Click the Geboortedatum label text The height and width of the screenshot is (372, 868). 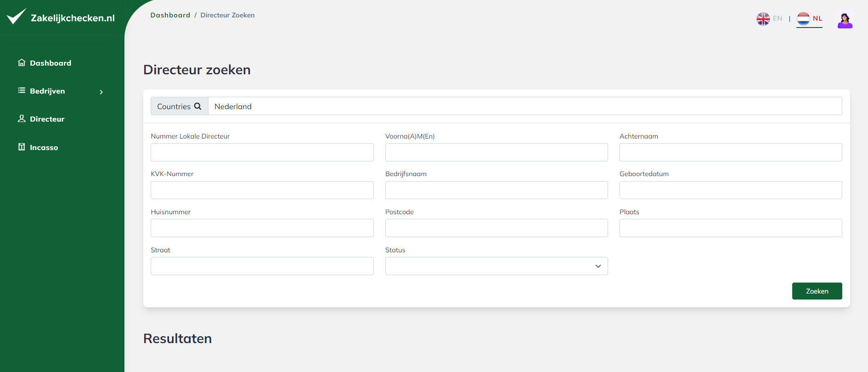click(x=644, y=174)
